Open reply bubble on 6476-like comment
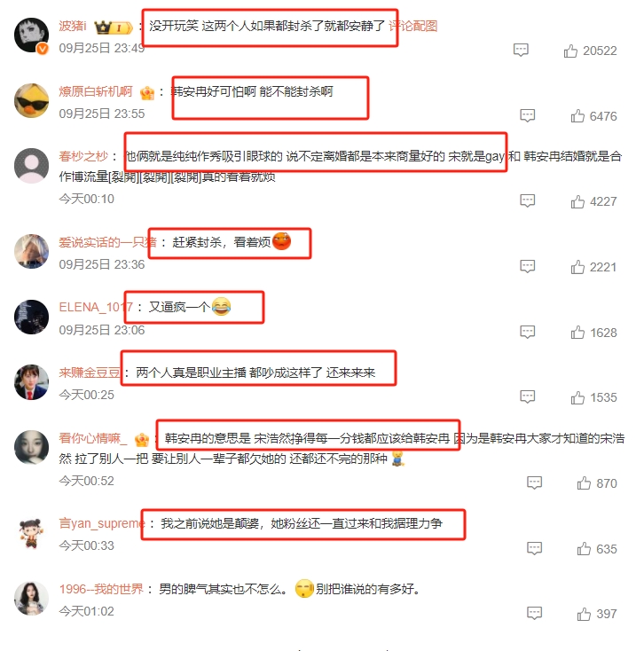 (x=527, y=115)
